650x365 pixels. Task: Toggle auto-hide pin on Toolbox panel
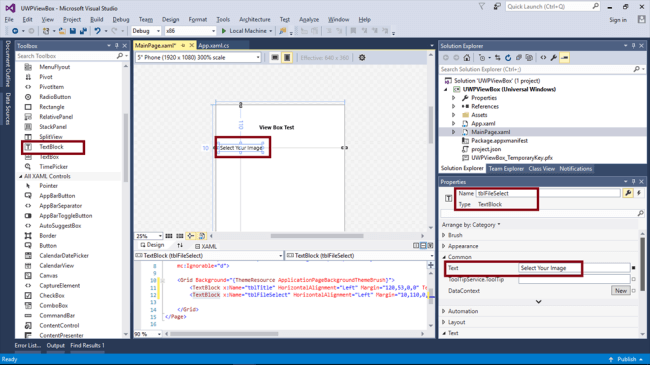[116, 46]
